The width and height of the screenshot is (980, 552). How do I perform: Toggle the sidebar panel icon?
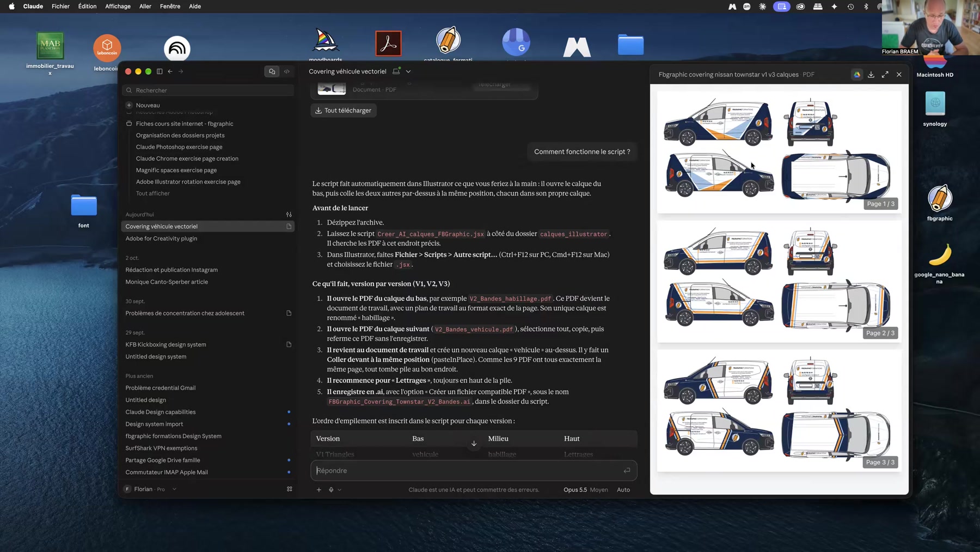(x=160, y=71)
